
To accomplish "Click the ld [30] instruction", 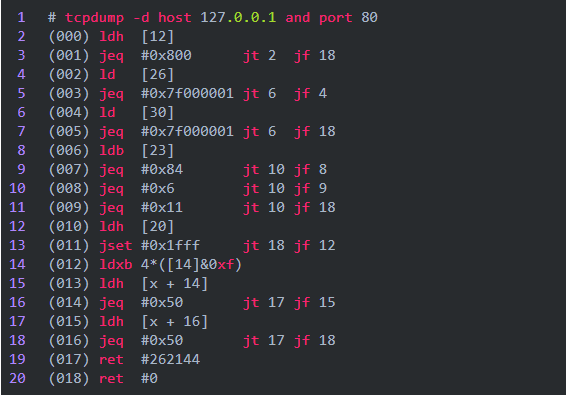I will click(136, 113).
